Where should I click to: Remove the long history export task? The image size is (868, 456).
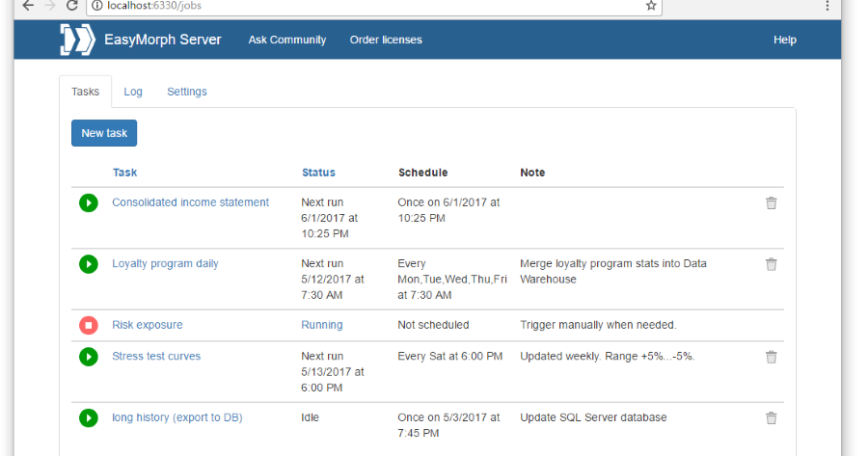tap(771, 418)
